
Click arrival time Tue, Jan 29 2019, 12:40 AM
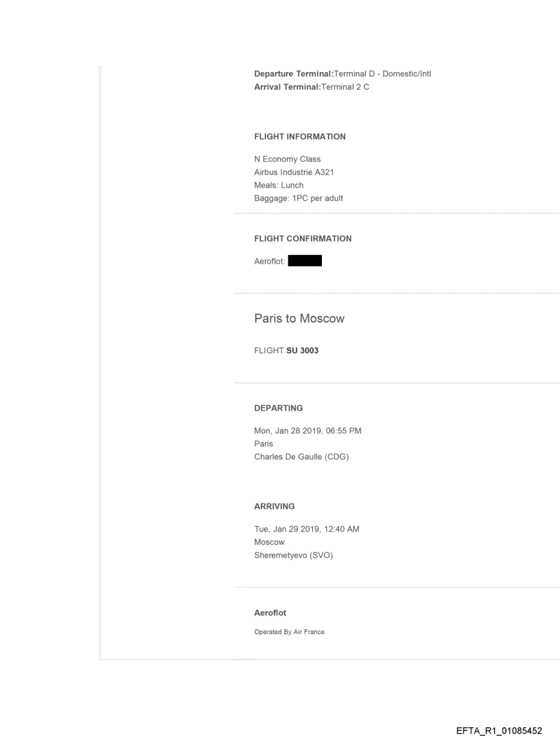(307, 529)
